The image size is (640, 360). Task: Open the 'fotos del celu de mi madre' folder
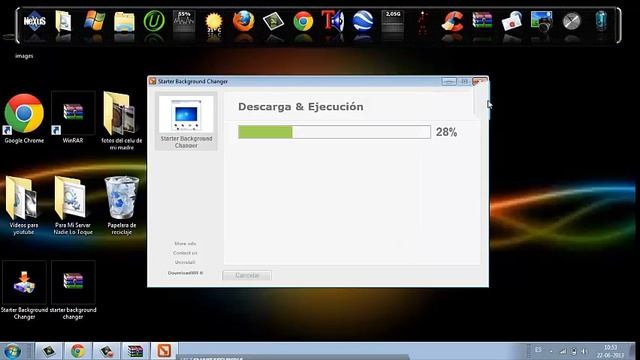pos(121,121)
